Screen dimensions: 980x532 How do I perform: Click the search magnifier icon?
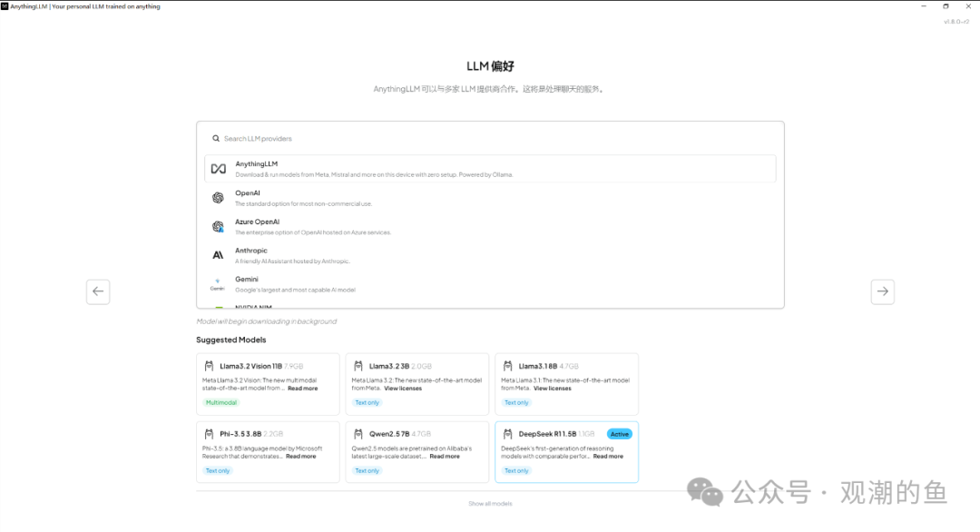pyautogui.click(x=216, y=139)
